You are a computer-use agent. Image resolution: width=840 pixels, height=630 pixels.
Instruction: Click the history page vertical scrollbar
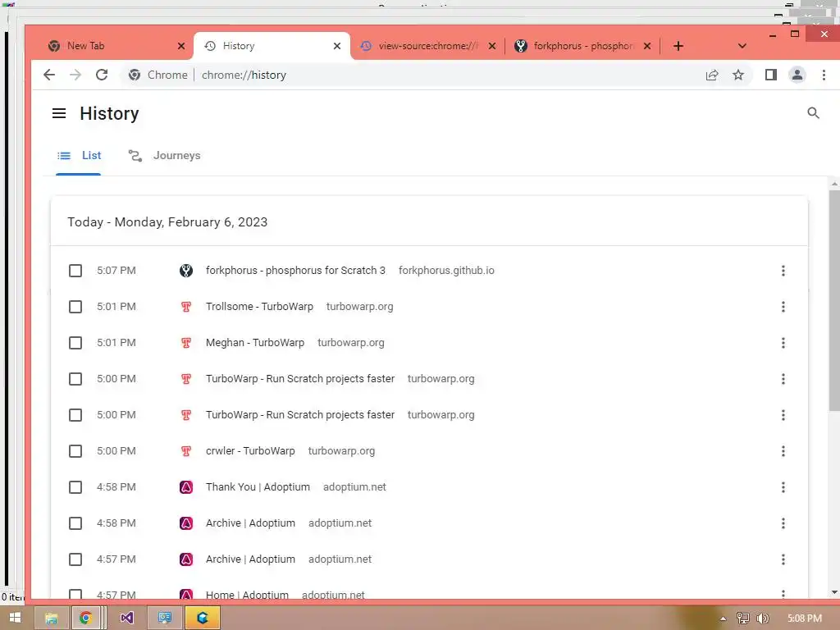tap(834, 300)
